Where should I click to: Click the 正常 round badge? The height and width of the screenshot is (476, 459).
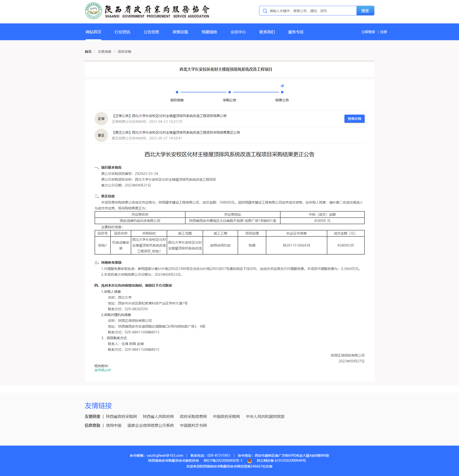101,119
